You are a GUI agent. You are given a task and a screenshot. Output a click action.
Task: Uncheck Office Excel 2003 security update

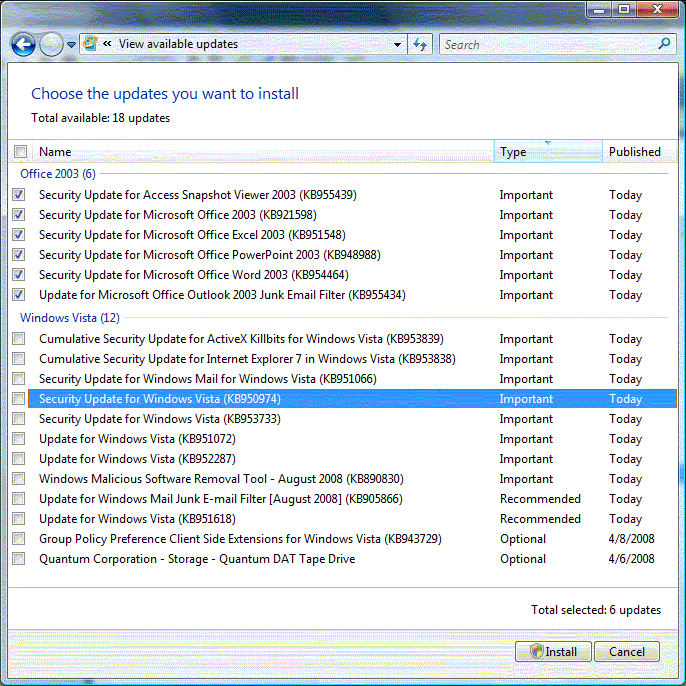(x=19, y=235)
